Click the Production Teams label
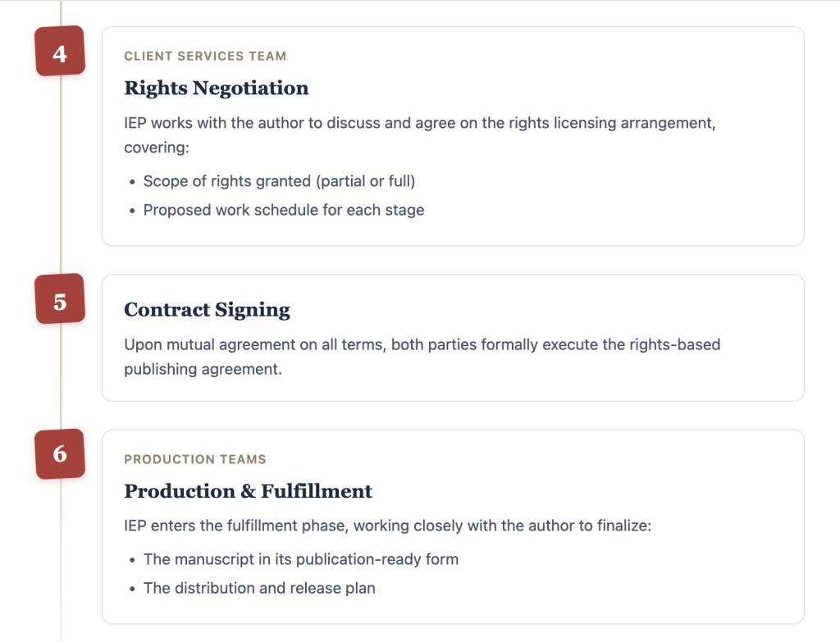840x642 pixels. (x=195, y=459)
